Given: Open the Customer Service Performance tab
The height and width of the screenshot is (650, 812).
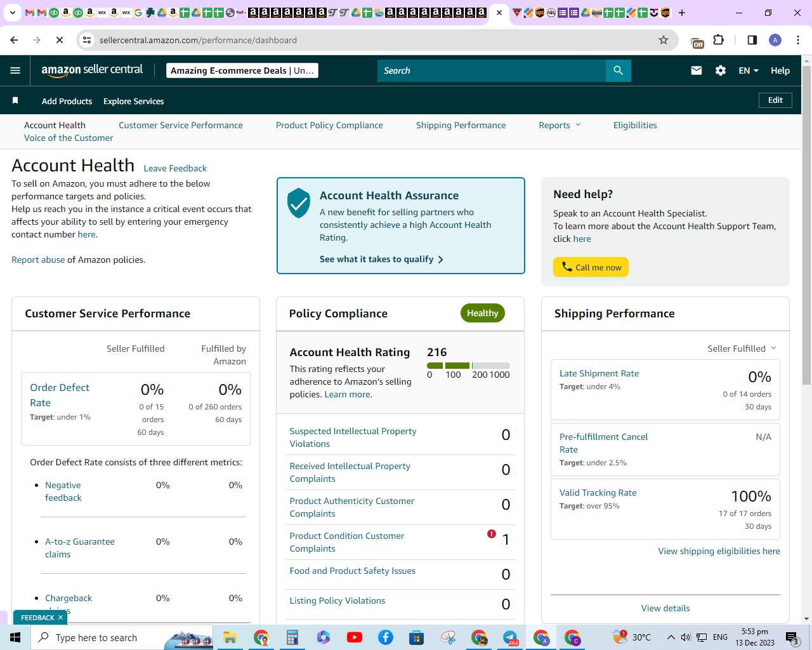Looking at the screenshot, I should [181, 125].
